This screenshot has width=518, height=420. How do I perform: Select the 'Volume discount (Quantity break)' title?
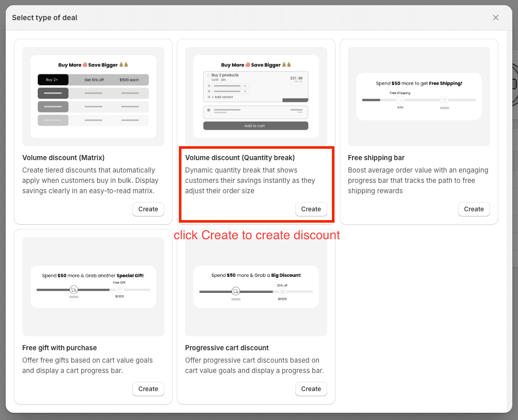(240, 158)
